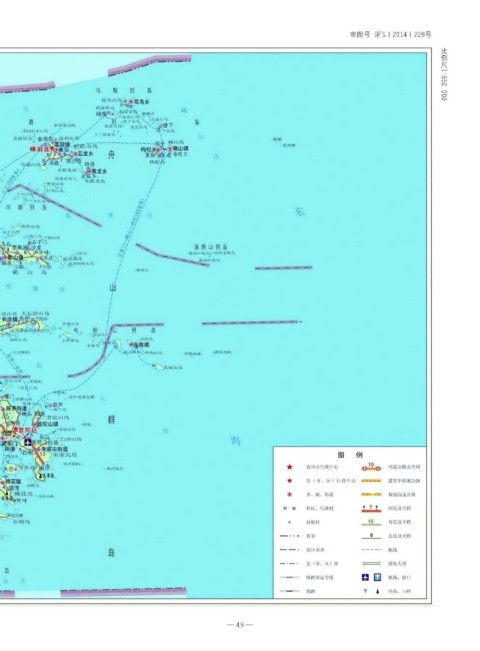Screen dimensions: 480x651
Task: Click the page number 49
Action: tap(240, 624)
